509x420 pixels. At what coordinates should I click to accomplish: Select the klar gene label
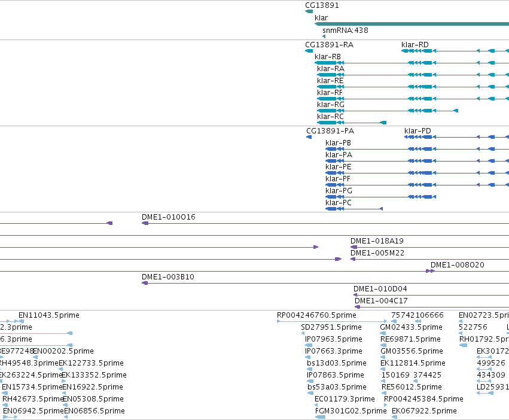[321, 18]
